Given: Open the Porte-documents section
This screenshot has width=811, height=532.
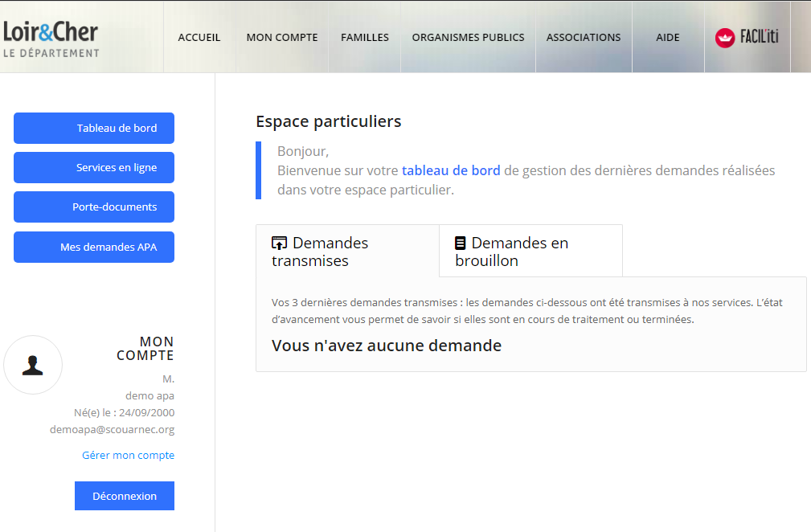Looking at the screenshot, I should (93, 207).
